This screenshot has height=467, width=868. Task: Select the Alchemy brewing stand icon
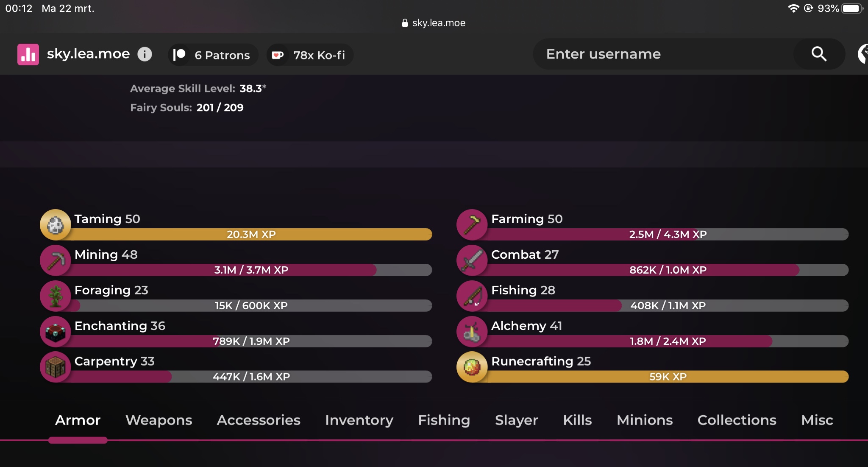[x=472, y=332]
